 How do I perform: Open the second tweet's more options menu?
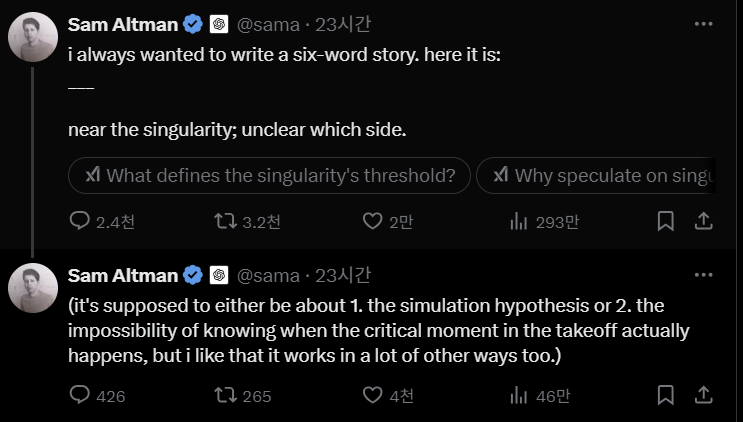coord(703,275)
